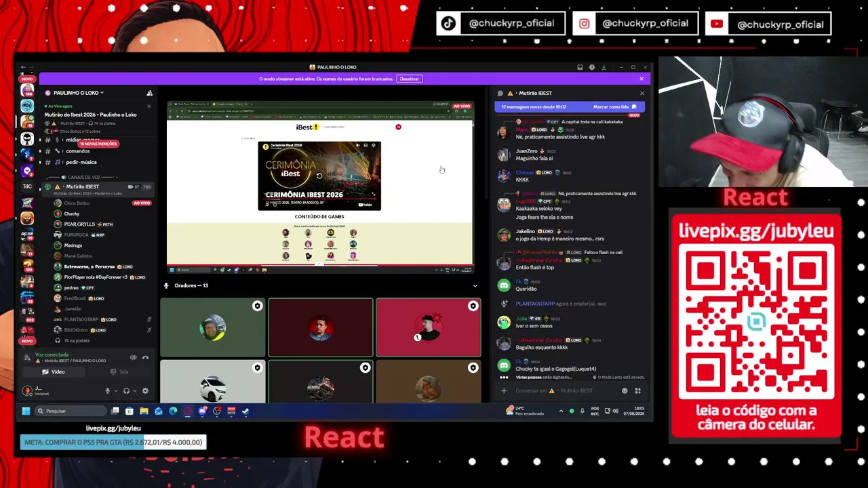Jump to the 15 novas menções badge

pyautogui.click(x=99, y=144)
